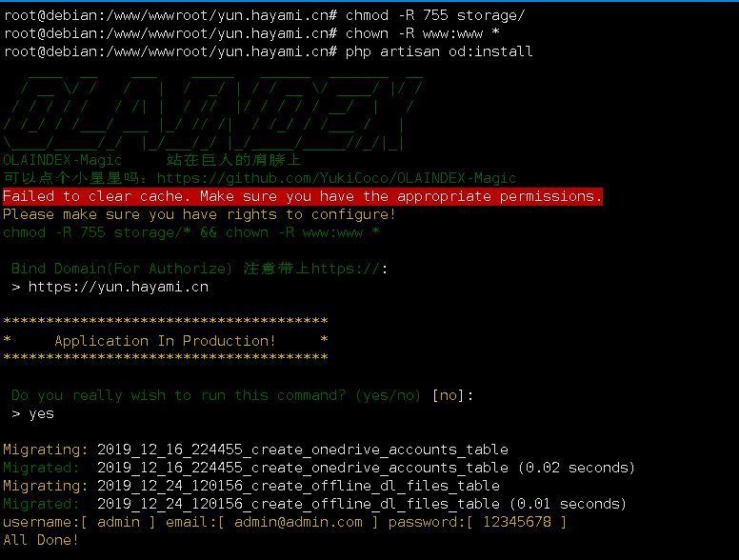Click 'Migrated: ...onedrive_accounts_table (0.02 seconds)' line

coord(319,468)
